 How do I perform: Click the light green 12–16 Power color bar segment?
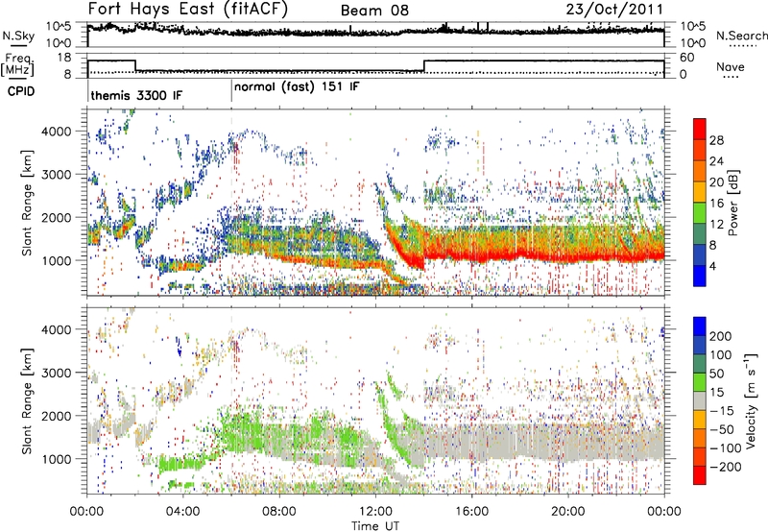pos(700,213)
